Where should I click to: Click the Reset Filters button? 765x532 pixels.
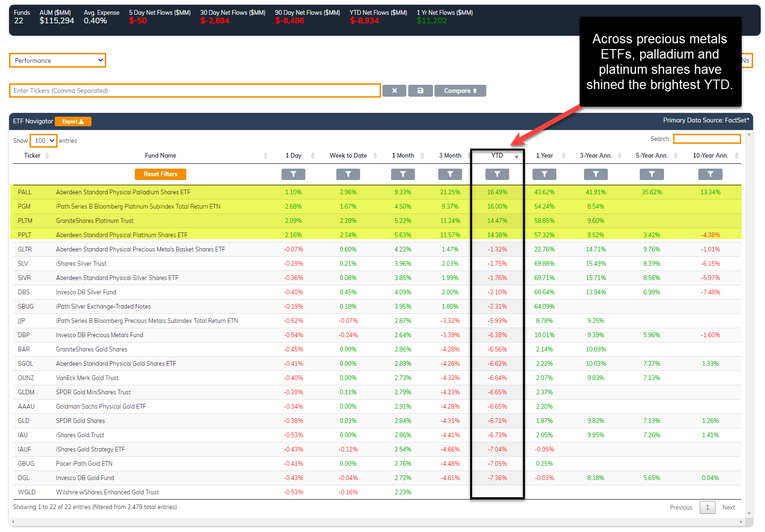click(x=161, y=174)
